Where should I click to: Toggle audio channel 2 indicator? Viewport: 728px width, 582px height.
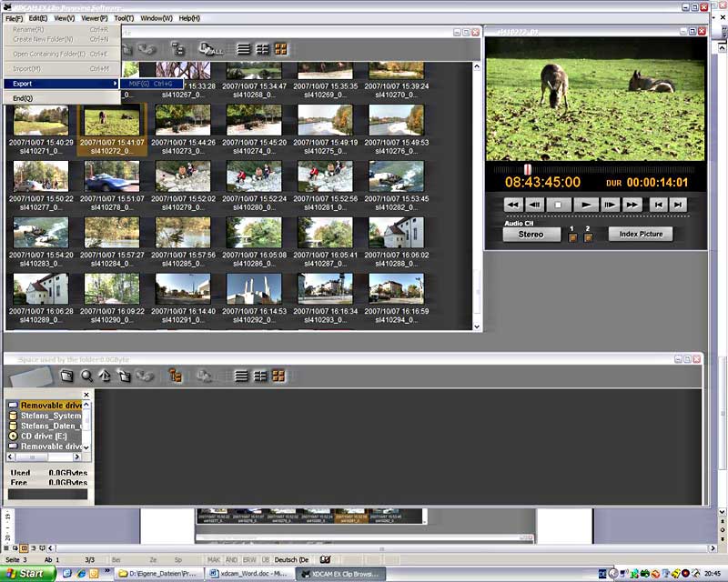[x=588, y=237]
